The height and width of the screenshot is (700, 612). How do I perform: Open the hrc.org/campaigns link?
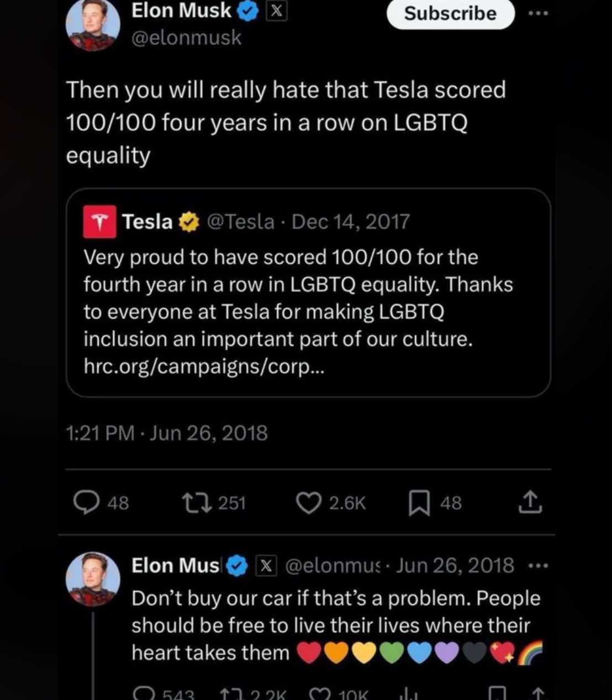pyautogui.click(x=203, y=366)
